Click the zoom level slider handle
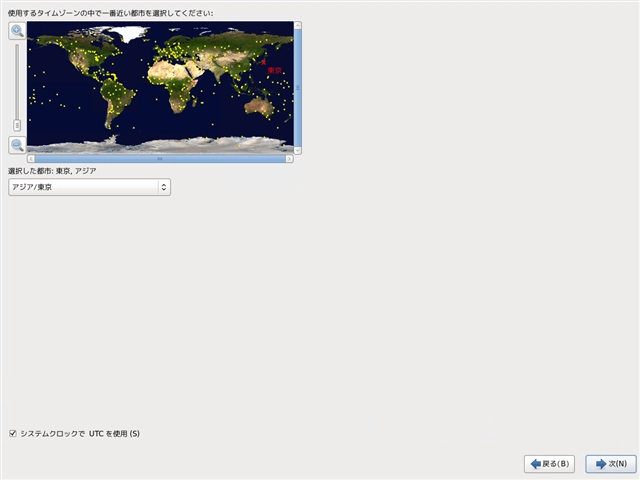 pos(17,125)
